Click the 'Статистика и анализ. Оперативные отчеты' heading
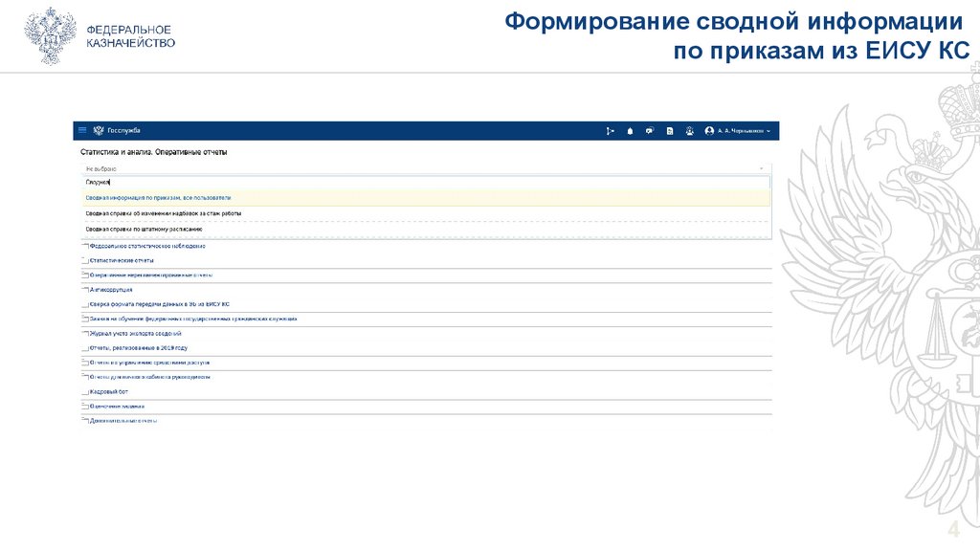980x551 pixels. click(x=154, y=152)
